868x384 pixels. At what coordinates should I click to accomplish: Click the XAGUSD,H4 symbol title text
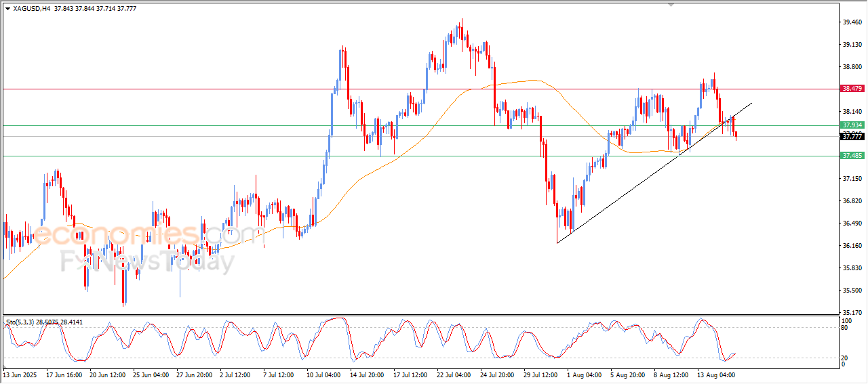(32, 9)
